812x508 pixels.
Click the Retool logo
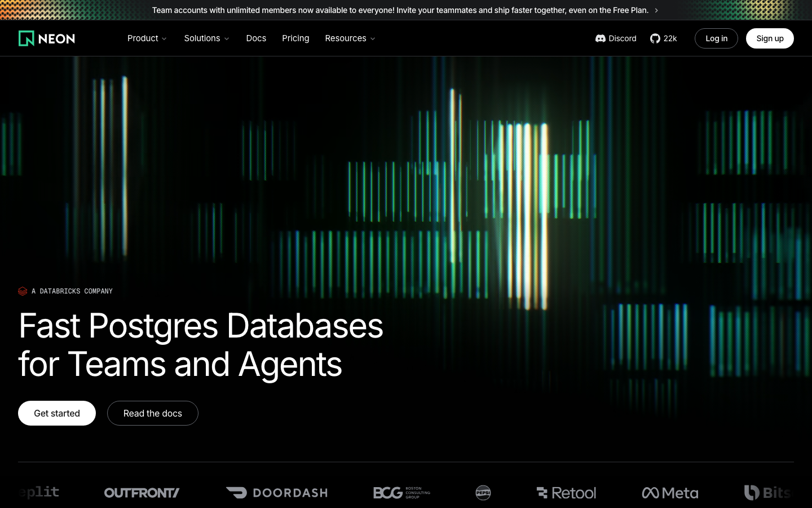tap(566, 493)
